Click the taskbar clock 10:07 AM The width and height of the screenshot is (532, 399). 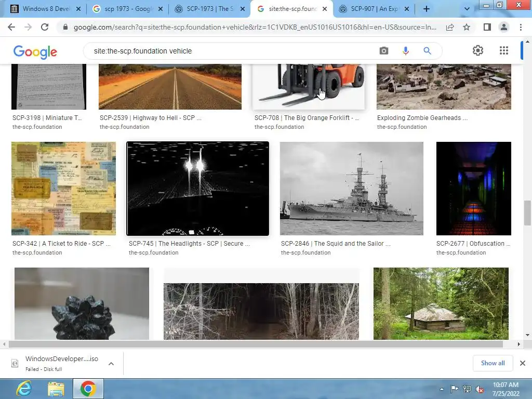tap(506, 385)
